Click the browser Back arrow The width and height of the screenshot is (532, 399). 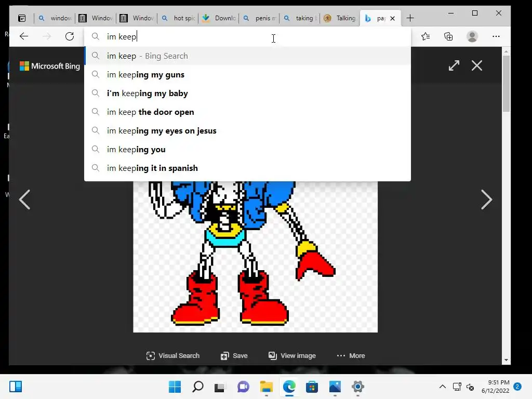[24, 36]
